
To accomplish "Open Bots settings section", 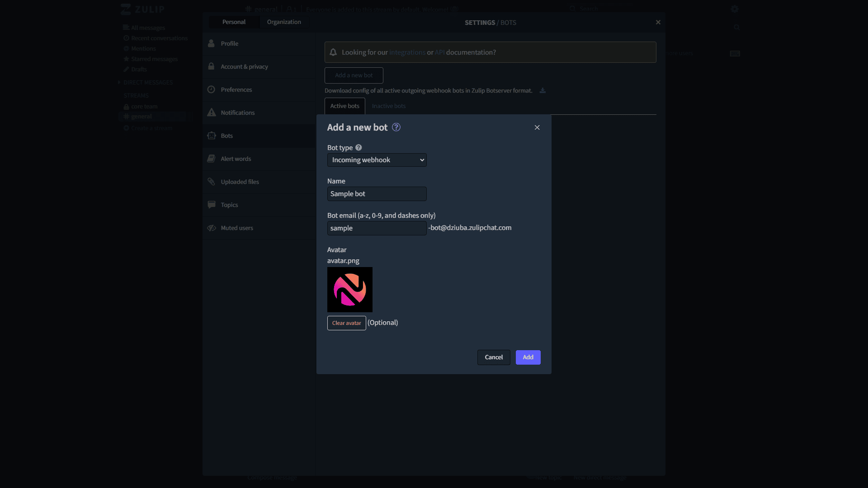I will tap(259, 136).
